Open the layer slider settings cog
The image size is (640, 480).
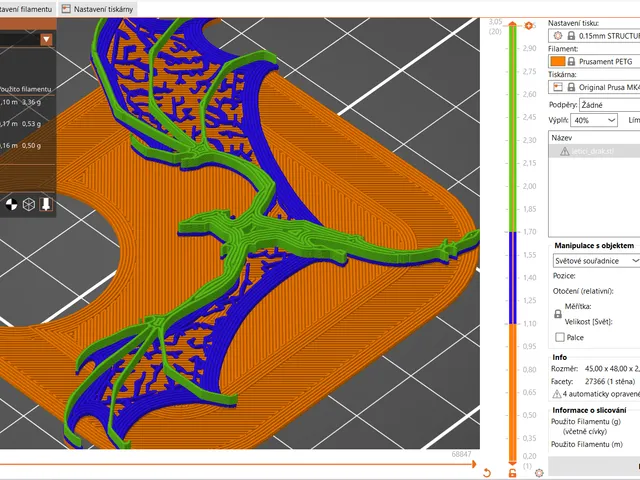tap(539, 473)
